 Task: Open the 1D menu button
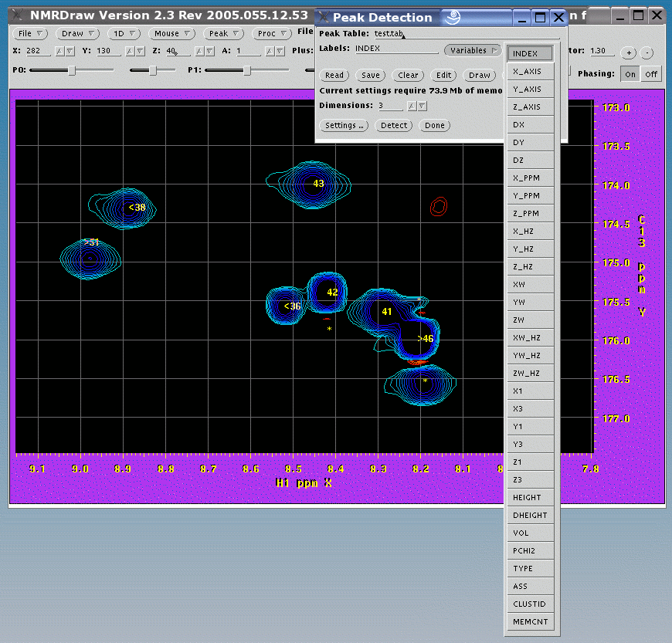click(124, 33)
